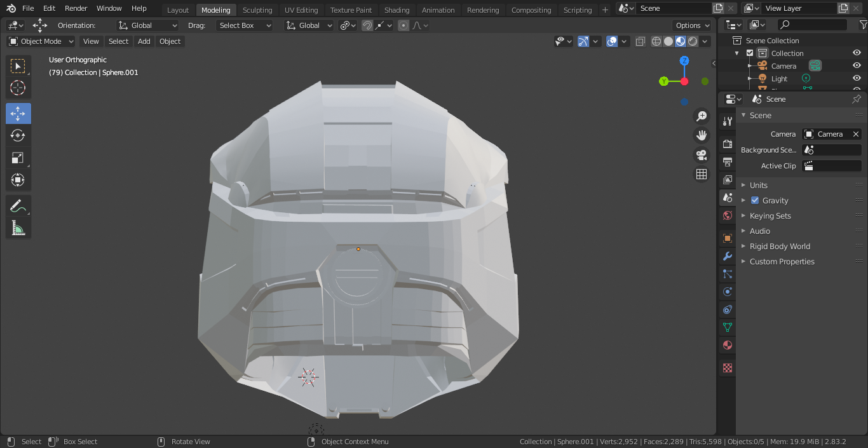Viewport: 868px width, 448px height.
Task: Select the Scale tool
Action: (18, 158)
